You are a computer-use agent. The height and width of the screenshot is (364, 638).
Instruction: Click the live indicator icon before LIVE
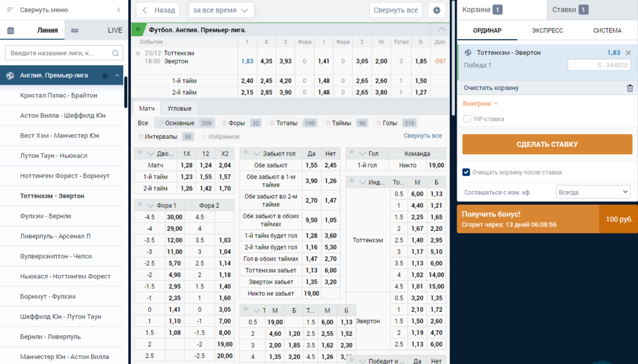click(75, 30)
